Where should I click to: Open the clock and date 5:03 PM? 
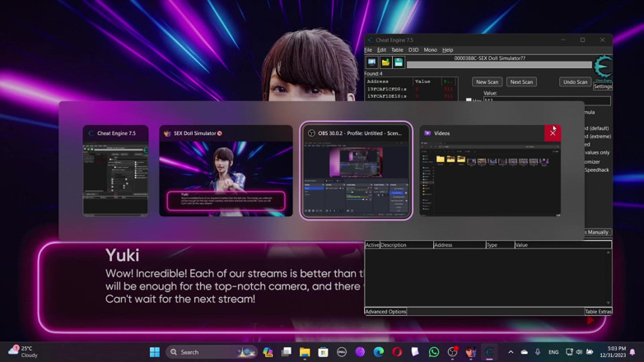613,352
